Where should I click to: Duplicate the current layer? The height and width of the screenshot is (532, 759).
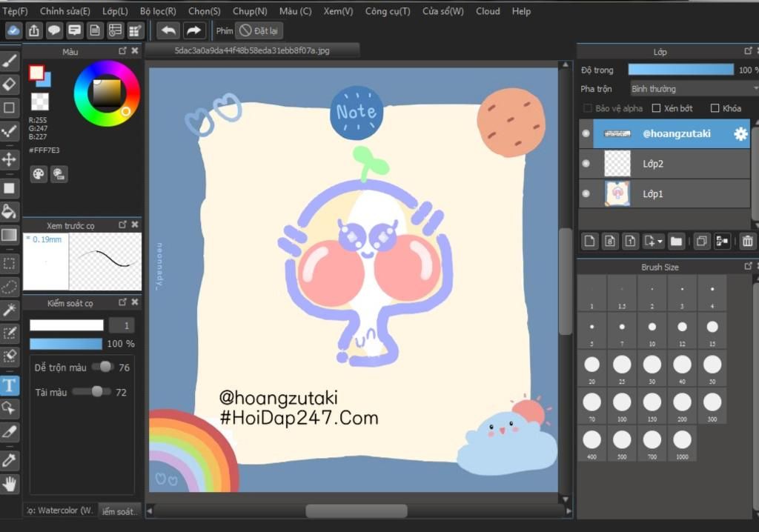[x=701, y=241]
